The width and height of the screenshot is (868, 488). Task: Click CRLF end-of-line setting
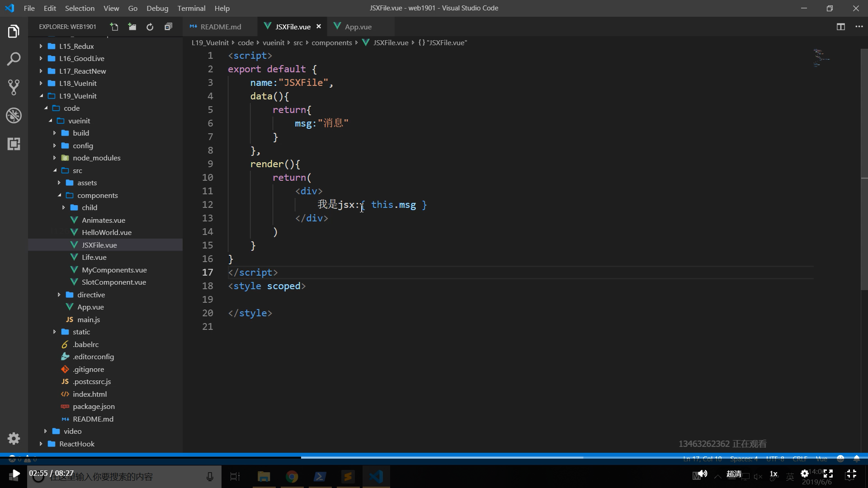(800, 459)
